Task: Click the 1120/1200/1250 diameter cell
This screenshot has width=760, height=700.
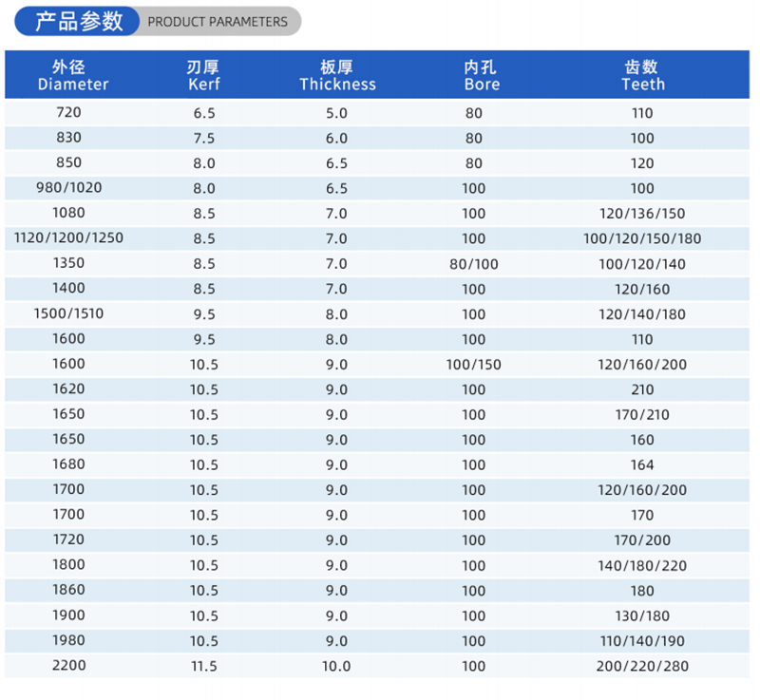Action: pyautogui.click(x=69, y=238)
